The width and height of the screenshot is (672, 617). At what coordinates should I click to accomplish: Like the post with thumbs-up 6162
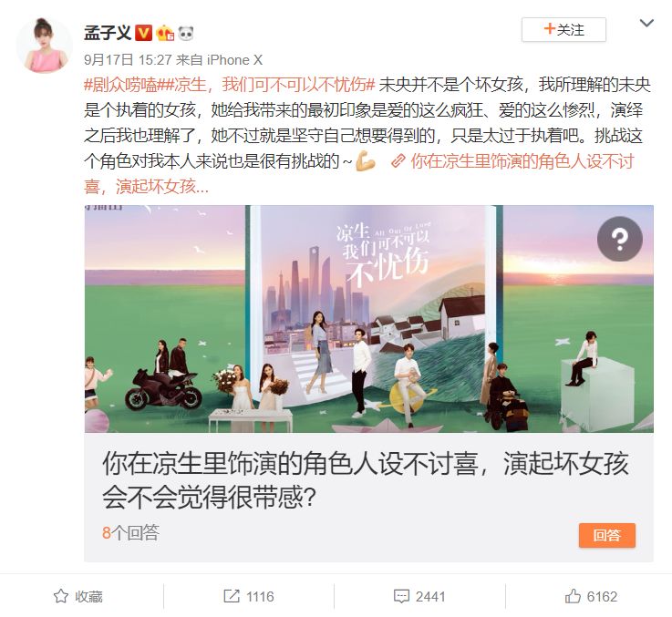pyautogui.click(x=591, y=596)
